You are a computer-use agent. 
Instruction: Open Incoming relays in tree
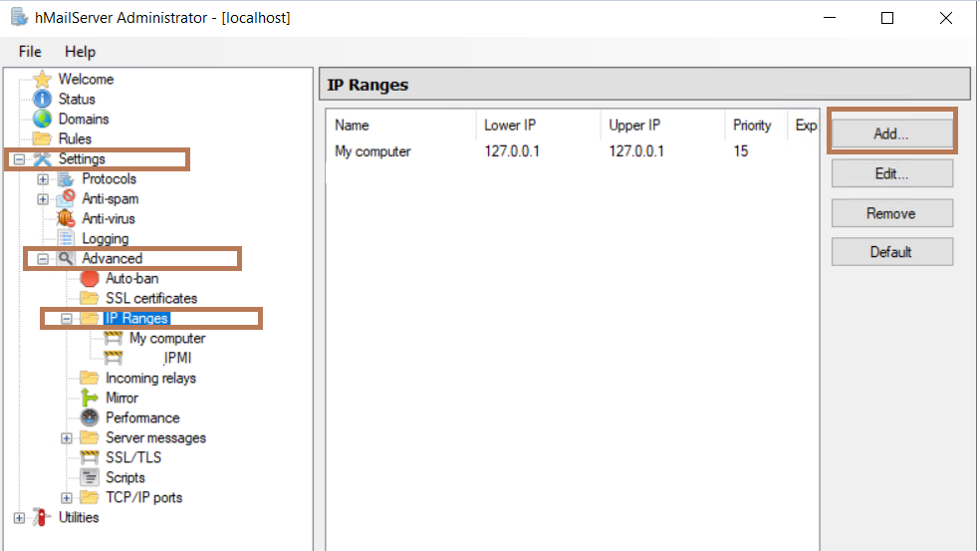click(x=150, y=378)
